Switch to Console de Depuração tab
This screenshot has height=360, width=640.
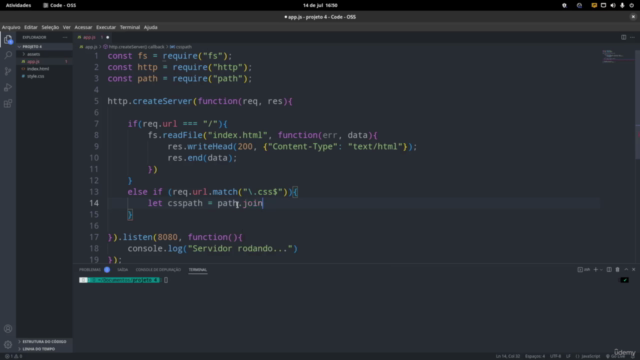pyautogui.click(x=158, y=269)
